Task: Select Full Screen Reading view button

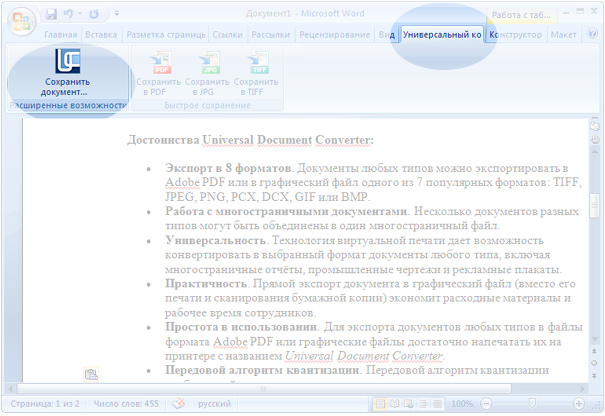Action: (x=394, y=404)
